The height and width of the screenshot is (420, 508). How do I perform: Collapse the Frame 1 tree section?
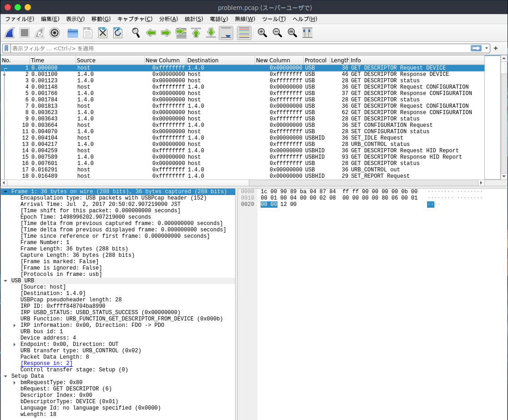point(5,192)
